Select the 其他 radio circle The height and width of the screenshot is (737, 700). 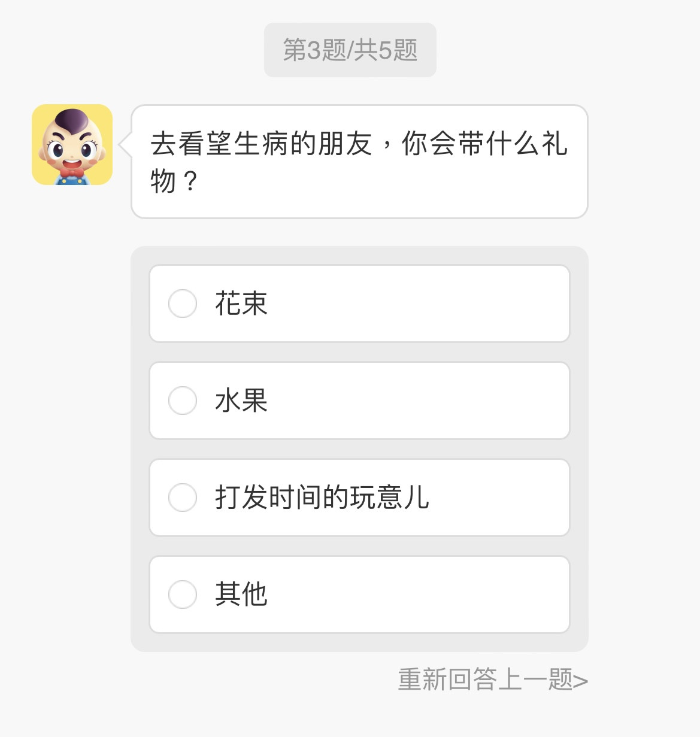(x=183, y=595)
